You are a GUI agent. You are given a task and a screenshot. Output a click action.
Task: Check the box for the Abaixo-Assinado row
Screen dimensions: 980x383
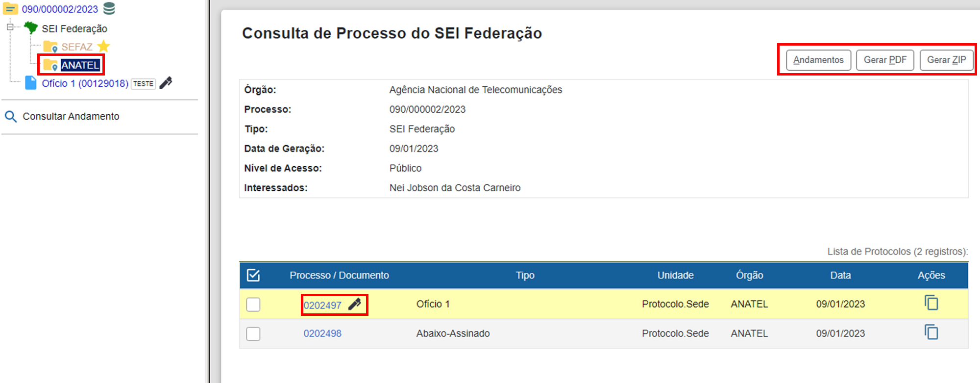pyautogui.click(x=253, y=334)
